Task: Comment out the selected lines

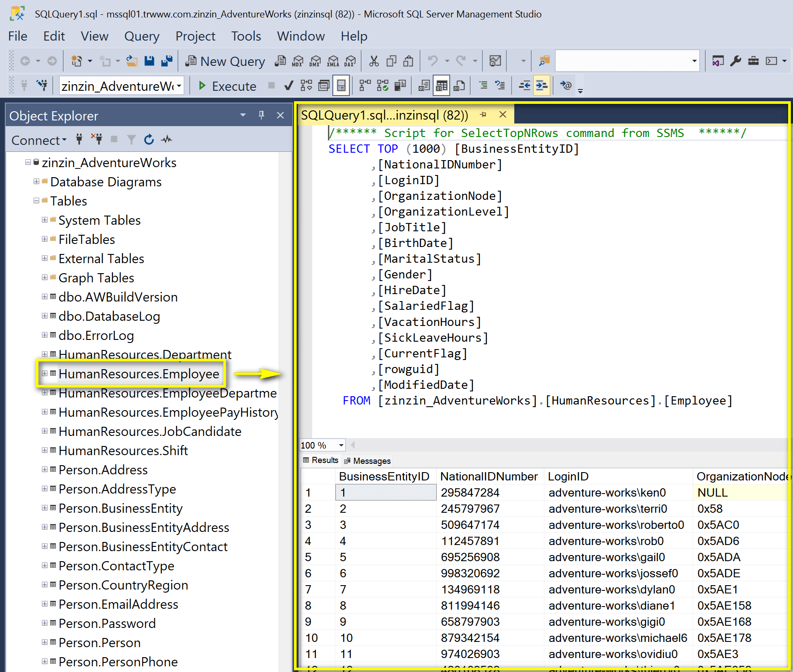Action: point(483,86)
